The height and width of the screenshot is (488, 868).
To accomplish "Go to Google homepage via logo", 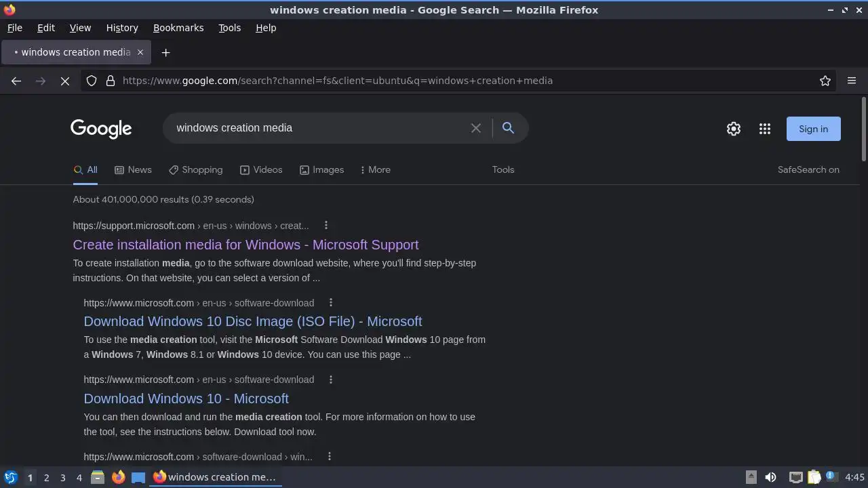I will 101,129.
